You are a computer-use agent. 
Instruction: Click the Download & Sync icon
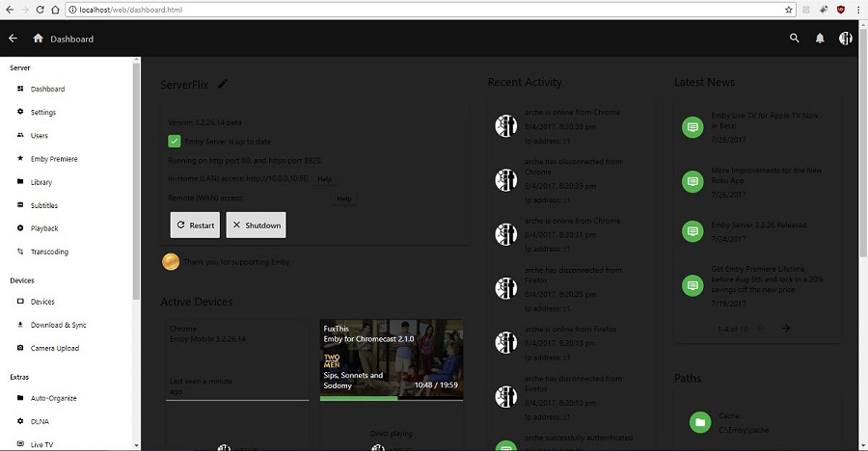20,325
